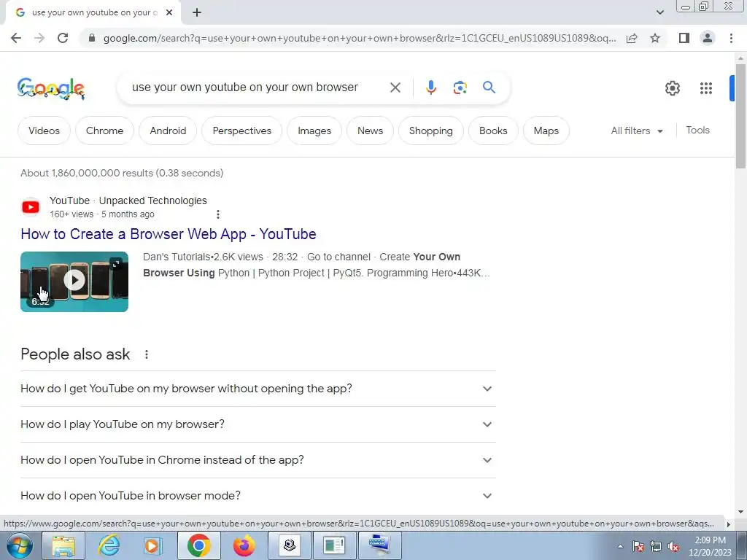Click the magnifier search button

click(x=489, y=87)
